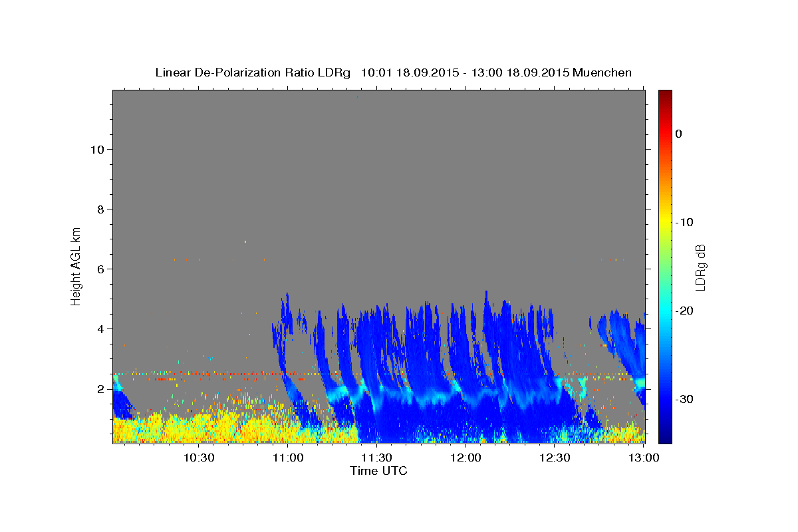Click the '11:30' time tick label

pos(376,458)
